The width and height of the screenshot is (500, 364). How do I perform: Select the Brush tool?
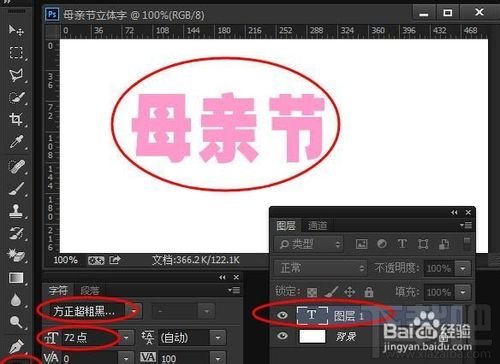[16, 189]
